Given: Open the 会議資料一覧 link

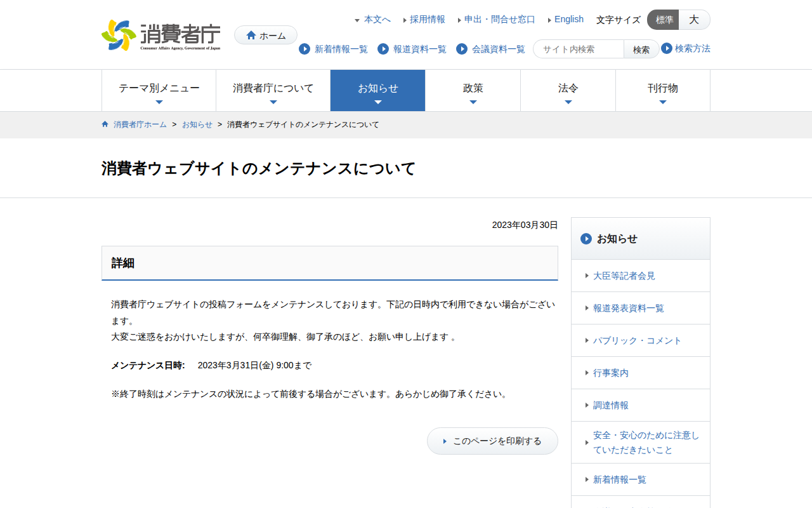Looking at the screenshot, I should (x=499, y=49).
